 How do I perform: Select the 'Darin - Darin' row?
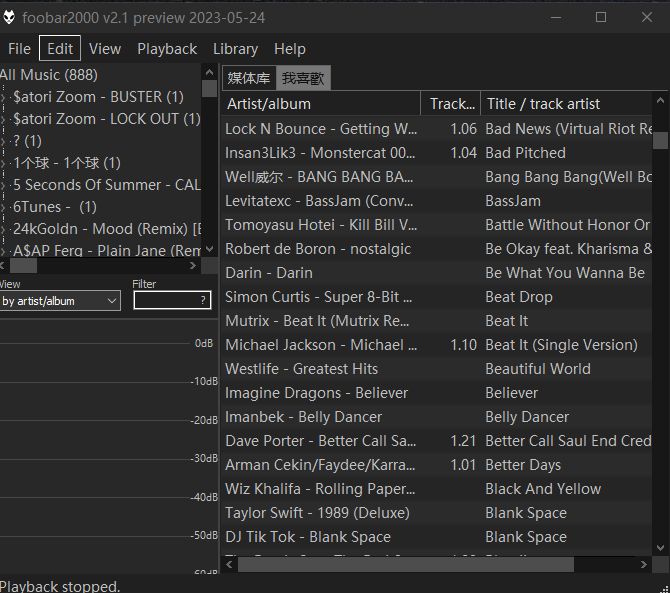[437, 273]
